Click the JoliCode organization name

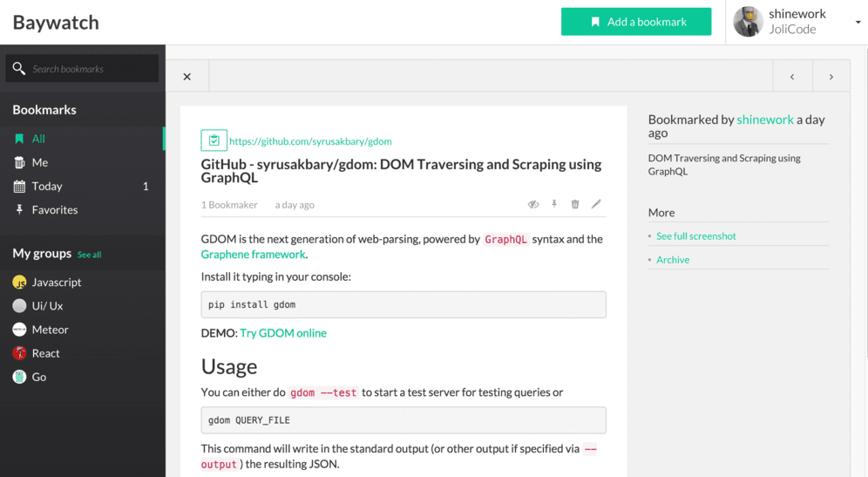tap(792, 30)
